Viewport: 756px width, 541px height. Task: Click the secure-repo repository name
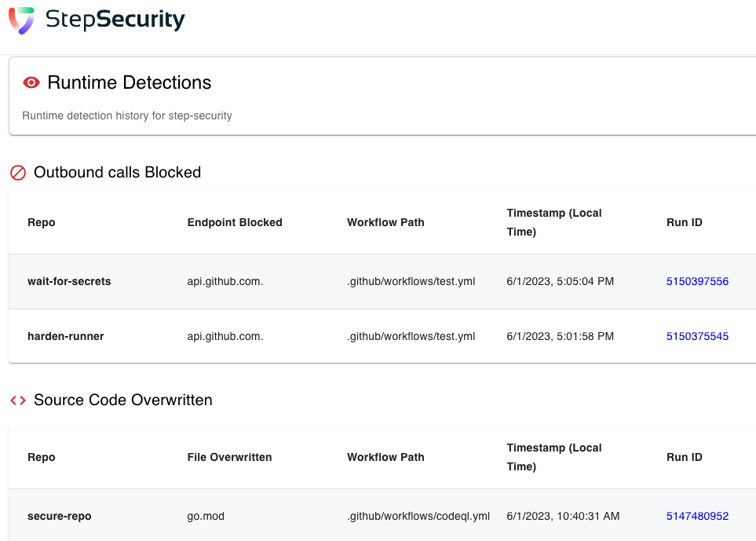coord(59,517)
